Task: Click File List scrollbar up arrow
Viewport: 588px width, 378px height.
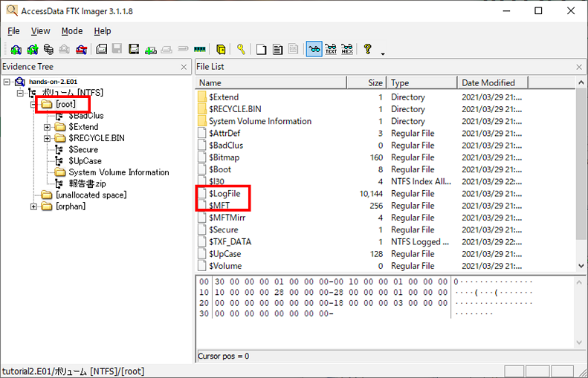Action: click(581, 82)
